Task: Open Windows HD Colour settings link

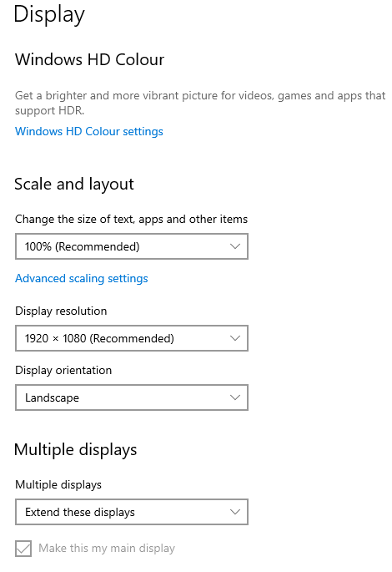Action: (x=89, y=131)
